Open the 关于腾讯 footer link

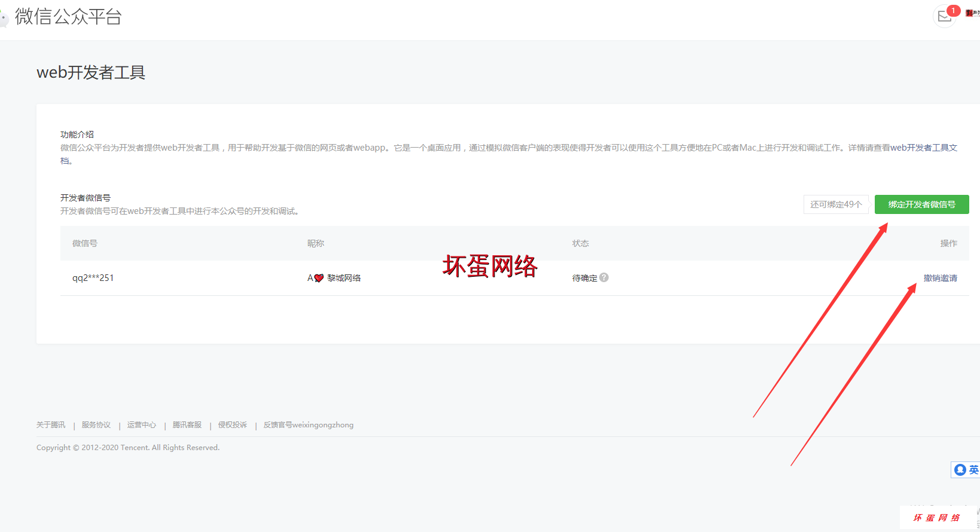51,425
